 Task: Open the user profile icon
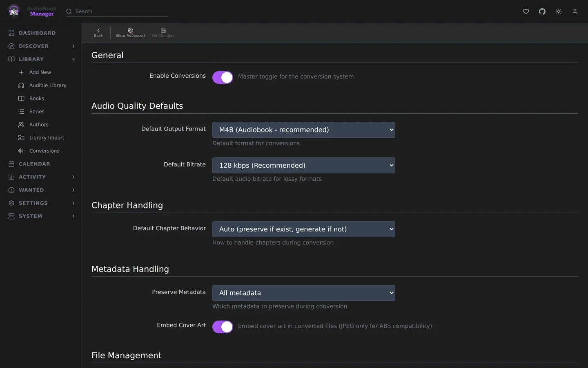(x=575, y=11)
